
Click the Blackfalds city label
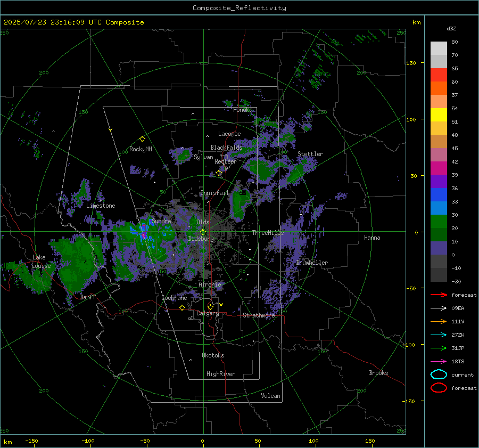pos(226,148)
